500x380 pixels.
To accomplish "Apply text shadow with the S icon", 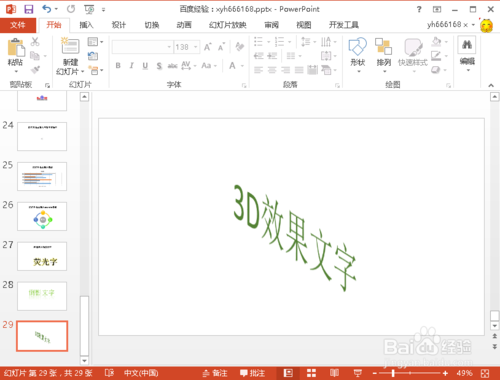I will pos(159,66).
